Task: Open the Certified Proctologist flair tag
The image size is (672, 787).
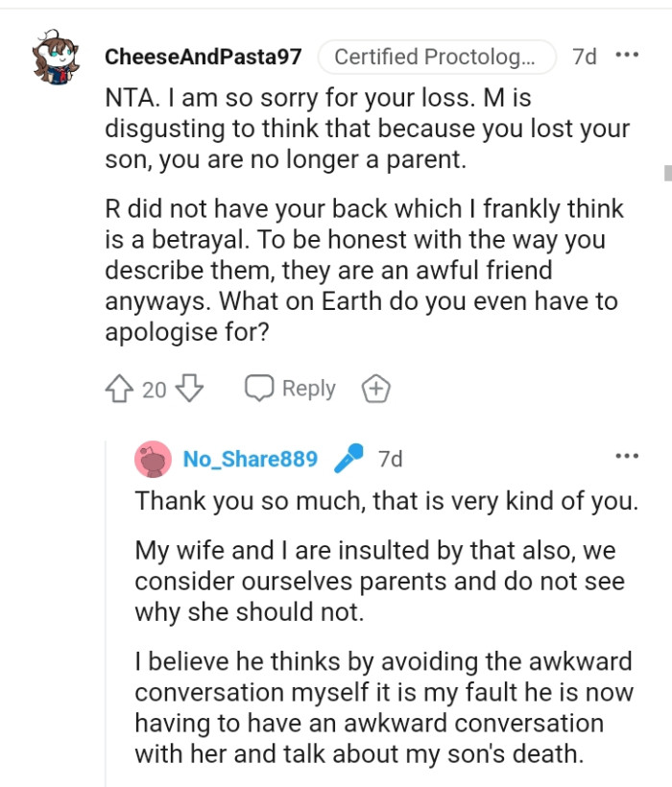Action: tap(437, 57)
